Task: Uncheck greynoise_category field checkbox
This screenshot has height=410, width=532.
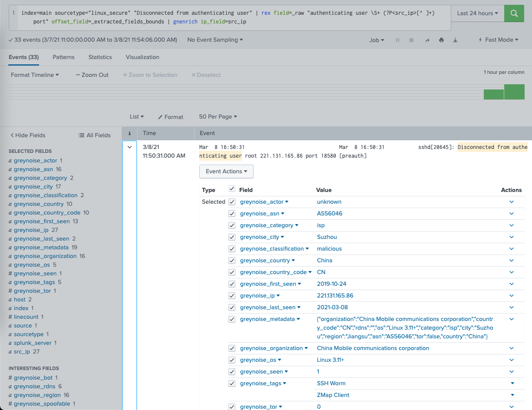Action: (232, 225)
